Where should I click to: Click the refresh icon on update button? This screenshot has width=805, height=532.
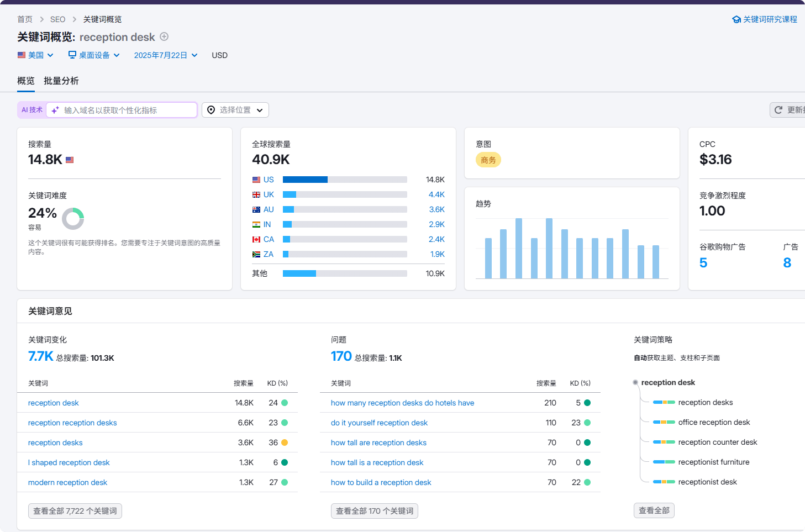[778, 110]
